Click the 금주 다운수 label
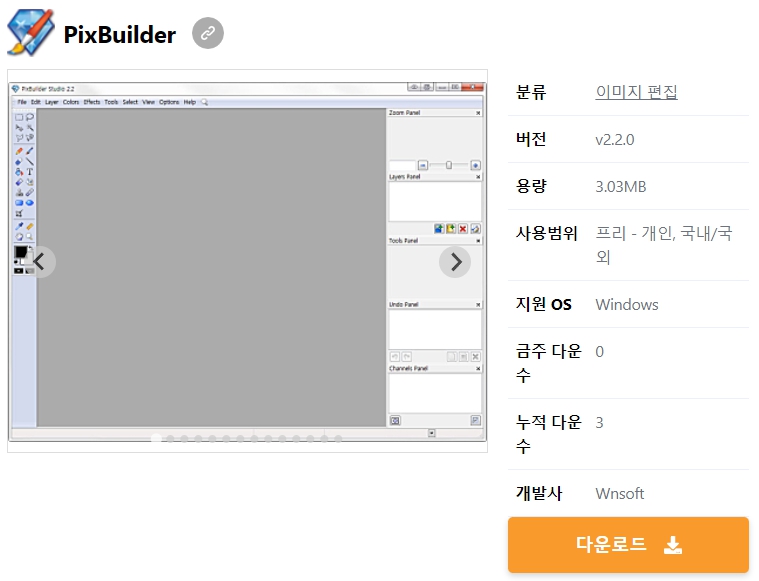The image size is (759, 581). [548, 363]
